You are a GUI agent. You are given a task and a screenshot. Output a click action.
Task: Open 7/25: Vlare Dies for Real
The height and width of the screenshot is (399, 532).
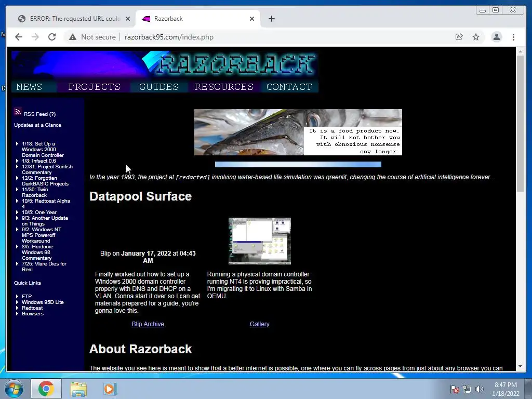(44, 267)
